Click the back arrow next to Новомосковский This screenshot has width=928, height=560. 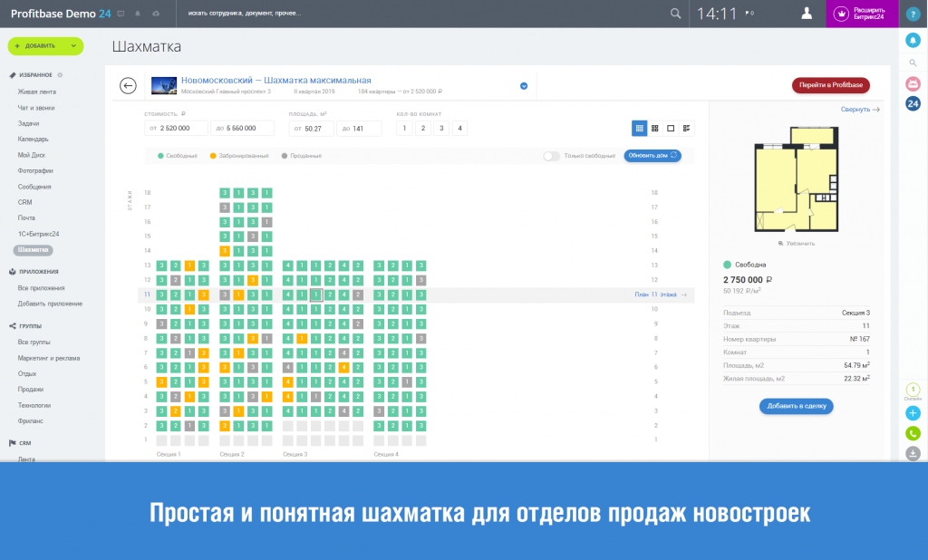point(129,85)
